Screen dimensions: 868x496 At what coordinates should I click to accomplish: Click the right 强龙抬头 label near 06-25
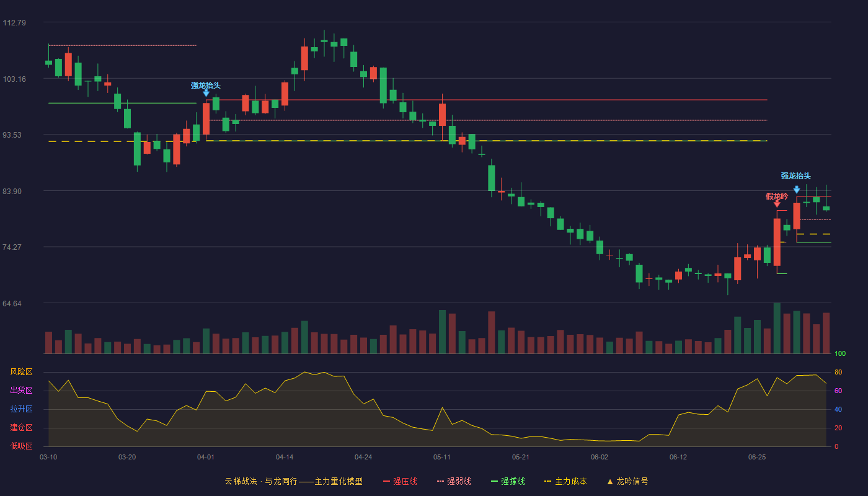coord(796,176)
